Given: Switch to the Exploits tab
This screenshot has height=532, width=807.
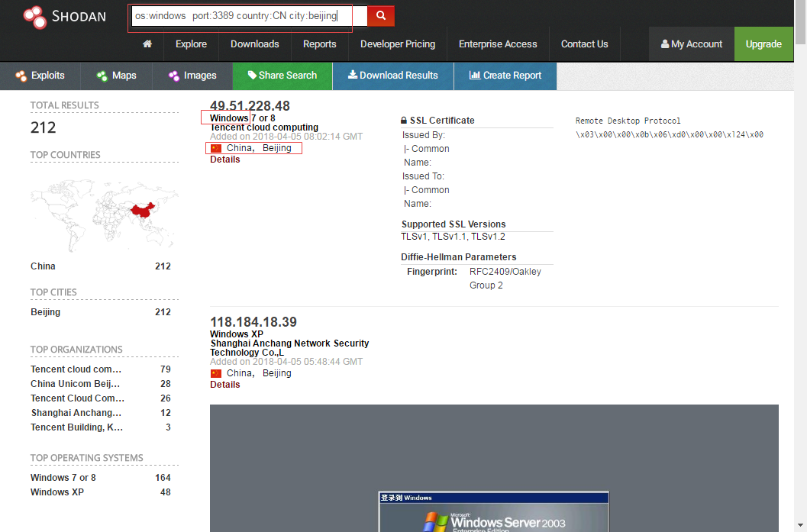Looking at the screenshot, I should (40, 76).
